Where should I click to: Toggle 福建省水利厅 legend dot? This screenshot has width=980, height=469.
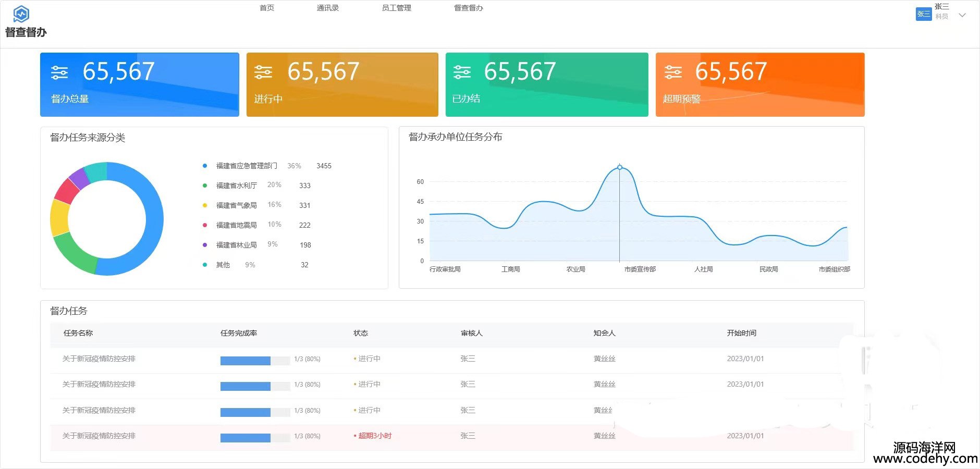click(x=205, y=186)
